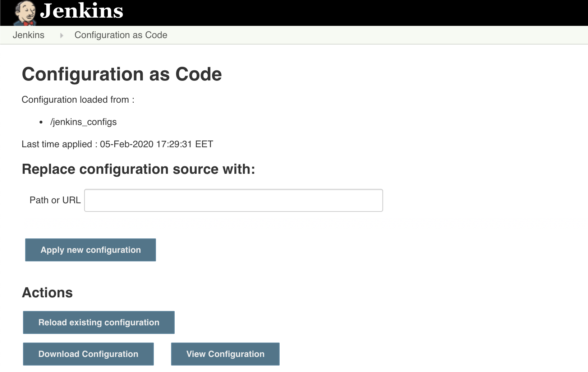
Task: Select the /jenkins_configs path text
Action: point(83,122)
